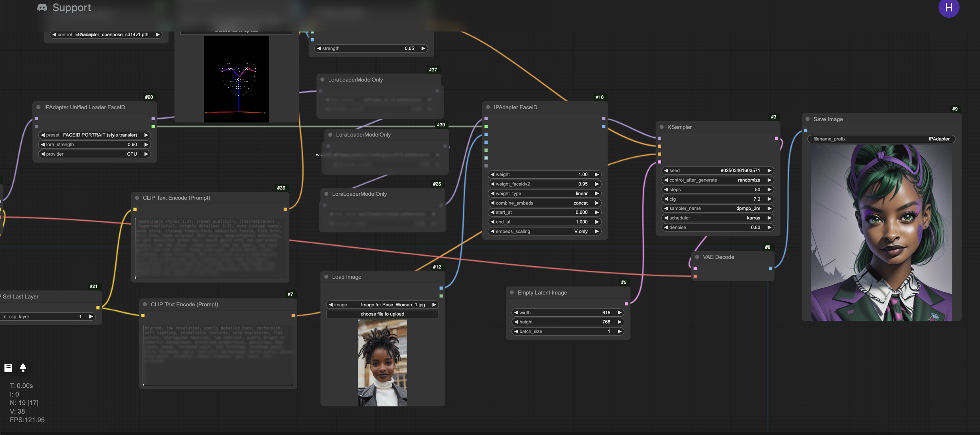Viewport: 980px width, 435px height.
Task: Click right arrow on cfg widget
Action: 769,199
